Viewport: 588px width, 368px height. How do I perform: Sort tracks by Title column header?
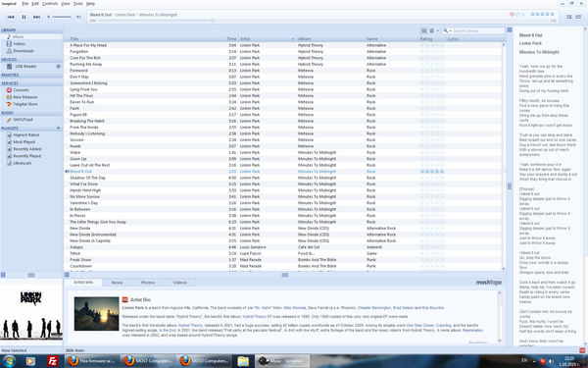(142, 38)
